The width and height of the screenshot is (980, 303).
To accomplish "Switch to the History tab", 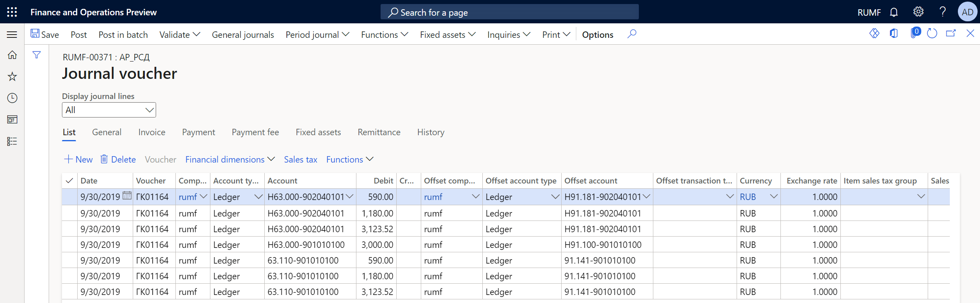I will [x=430, y=132].
